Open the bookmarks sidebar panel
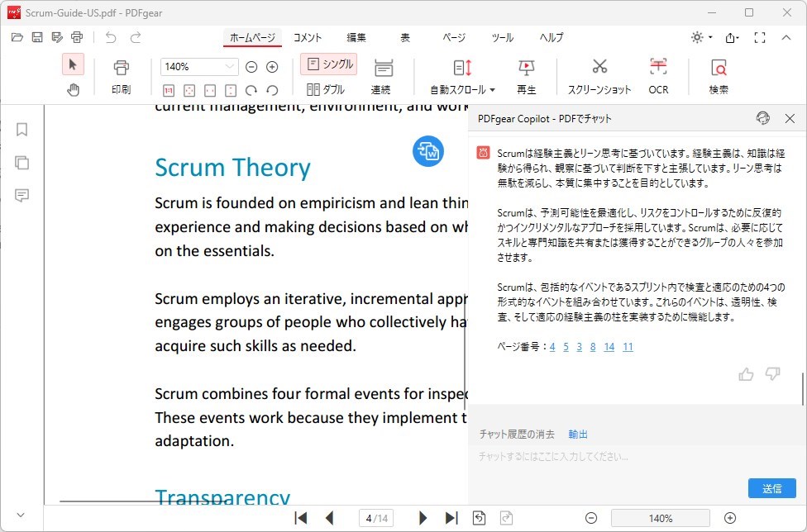The width and height of the screenshot is (807, 532). (21, 129)
